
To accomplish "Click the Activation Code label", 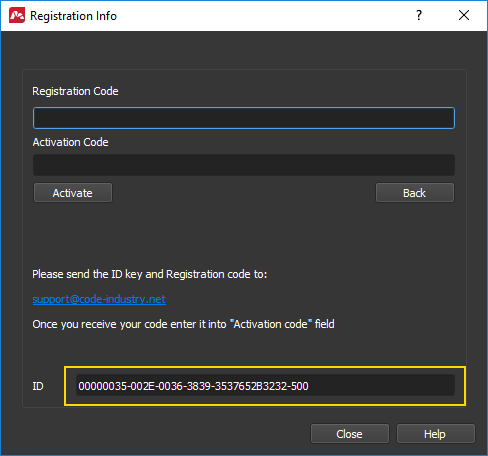I will coord(70,142).
